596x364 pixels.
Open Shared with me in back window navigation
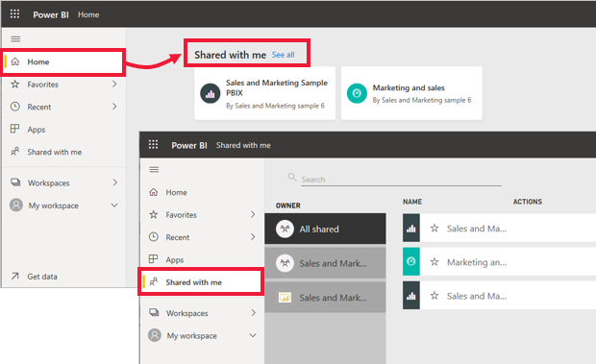coord(63,152)
